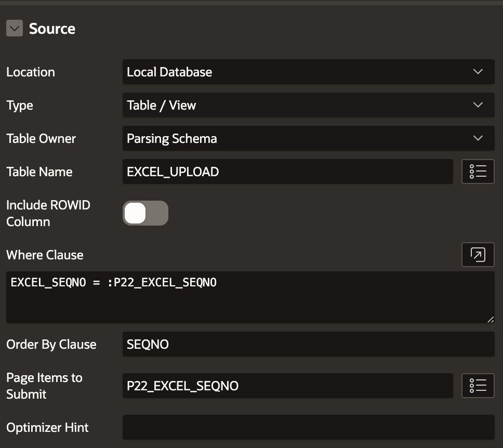Click the empty Optimizer Hint field

click(x=308, y=427)
